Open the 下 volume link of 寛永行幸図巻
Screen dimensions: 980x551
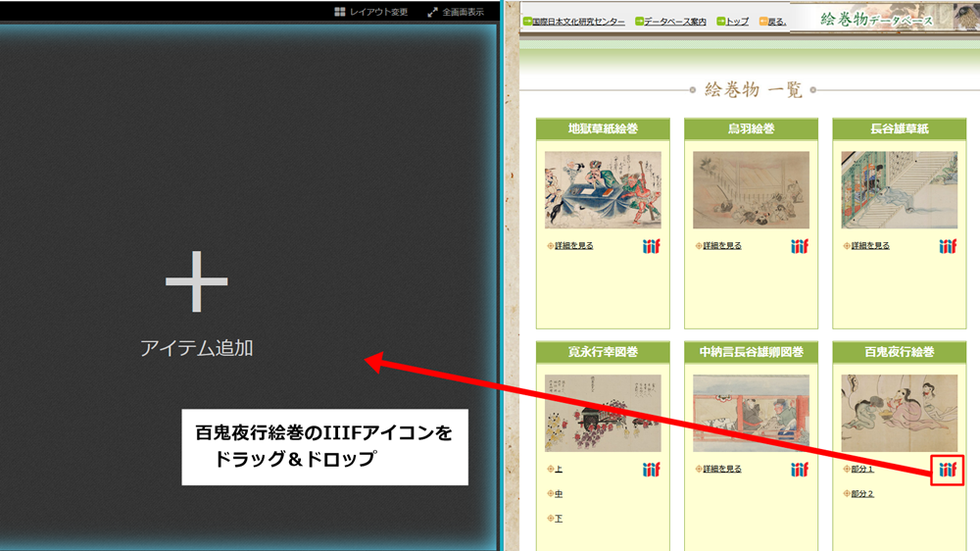(559, 518)
